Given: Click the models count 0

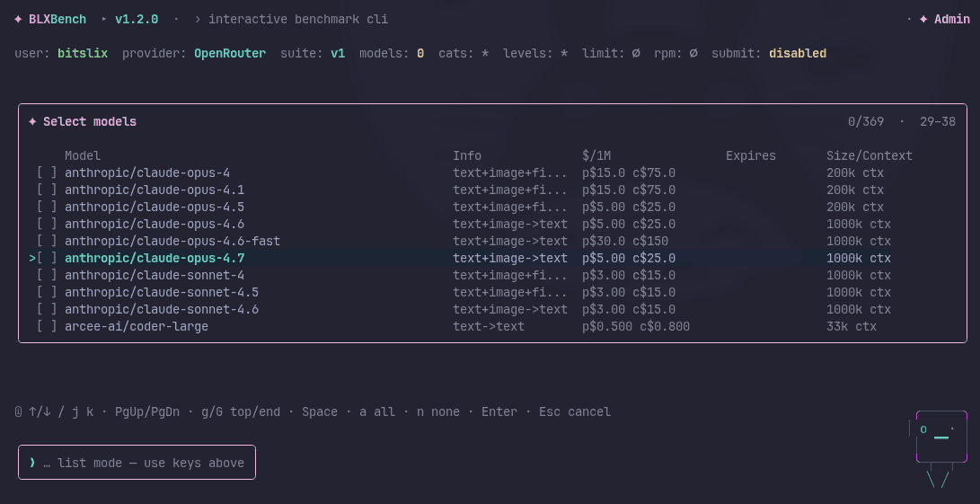Looking at the screenshot, I should [420, 54].
